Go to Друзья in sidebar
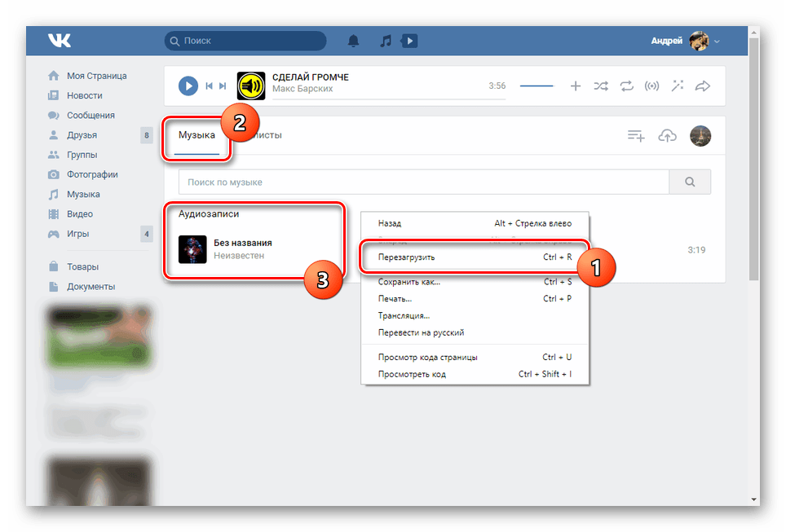Image resolution: width=786 pixels, height=532 pixels. coord(82,135)
